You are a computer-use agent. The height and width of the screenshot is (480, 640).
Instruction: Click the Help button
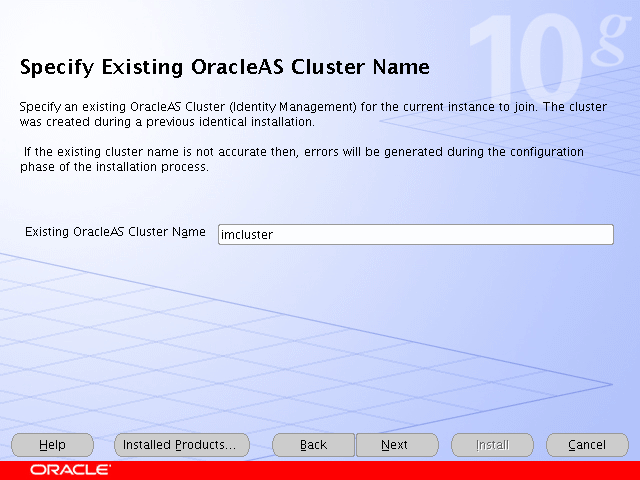[52, 444]
